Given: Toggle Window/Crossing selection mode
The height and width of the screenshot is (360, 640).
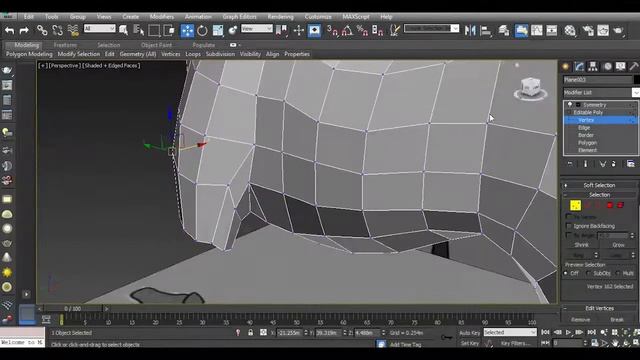Looking at the screenshot, I should (x=169, y=30).
